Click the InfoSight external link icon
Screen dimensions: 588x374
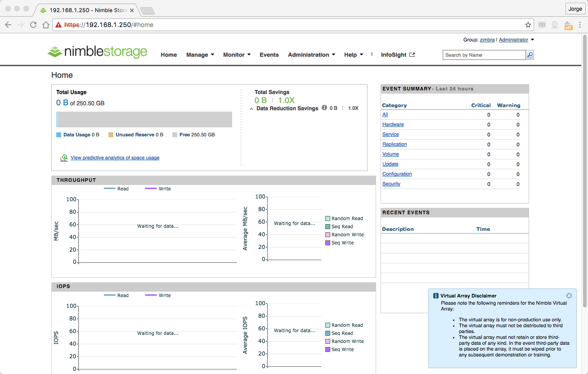click(x=412, y=55)
